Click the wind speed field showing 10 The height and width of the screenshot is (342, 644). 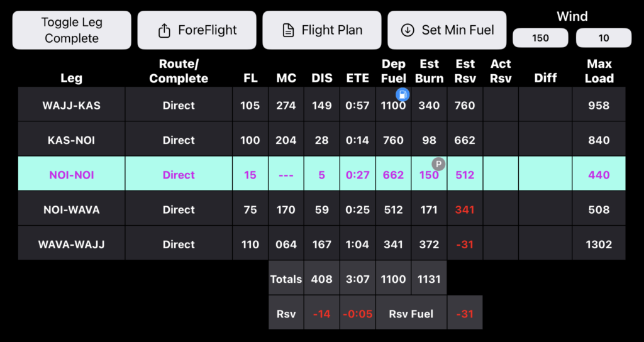604,38
